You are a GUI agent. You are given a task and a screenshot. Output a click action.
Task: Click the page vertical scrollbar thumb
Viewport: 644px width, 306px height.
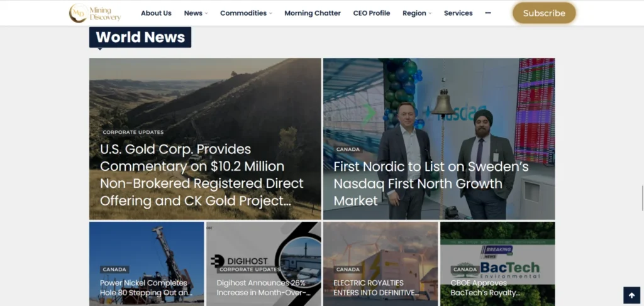pos(642,198)
